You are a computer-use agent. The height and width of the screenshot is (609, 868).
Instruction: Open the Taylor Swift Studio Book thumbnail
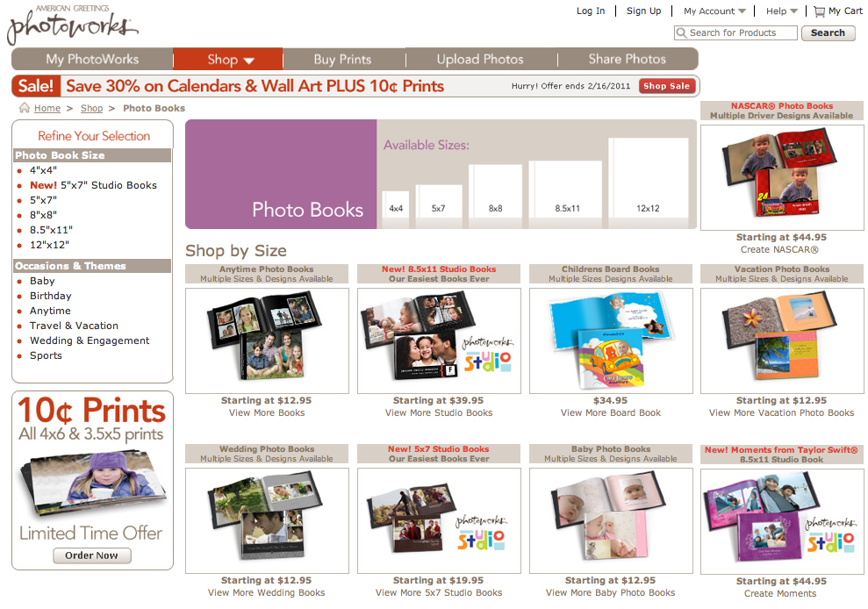782,521
